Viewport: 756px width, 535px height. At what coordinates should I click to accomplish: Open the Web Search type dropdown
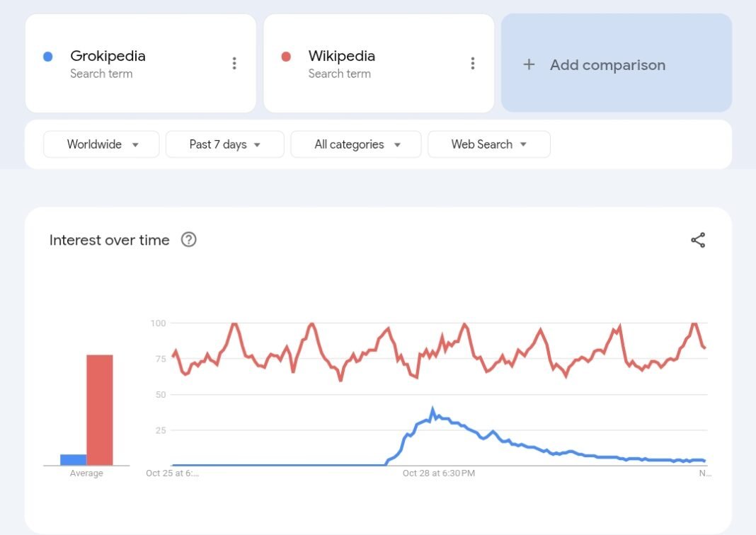[488, 144]
